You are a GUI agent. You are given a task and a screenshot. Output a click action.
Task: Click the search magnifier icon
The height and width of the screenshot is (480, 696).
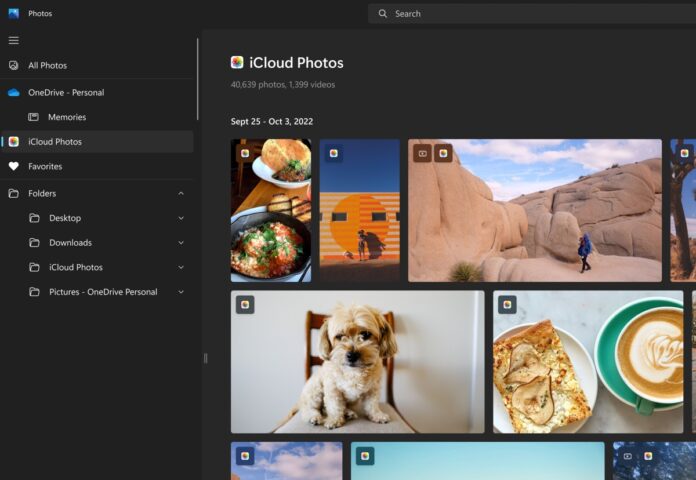[383, 14]
